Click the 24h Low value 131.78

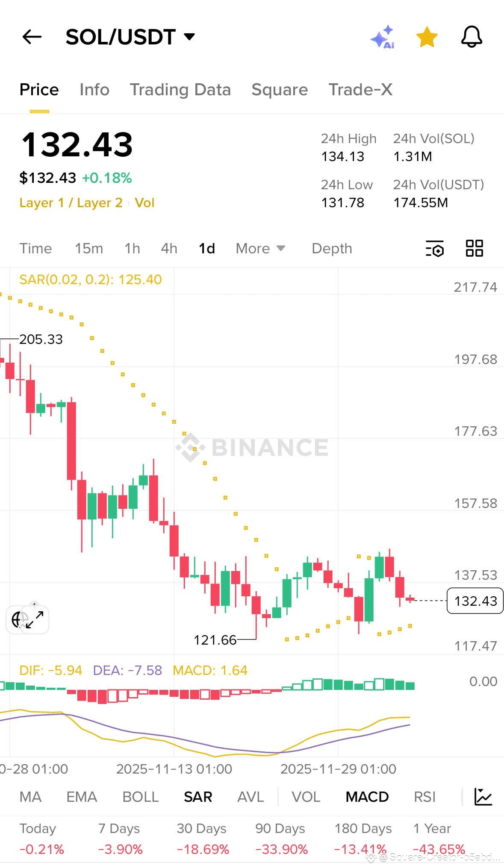[x=343, y=202]
